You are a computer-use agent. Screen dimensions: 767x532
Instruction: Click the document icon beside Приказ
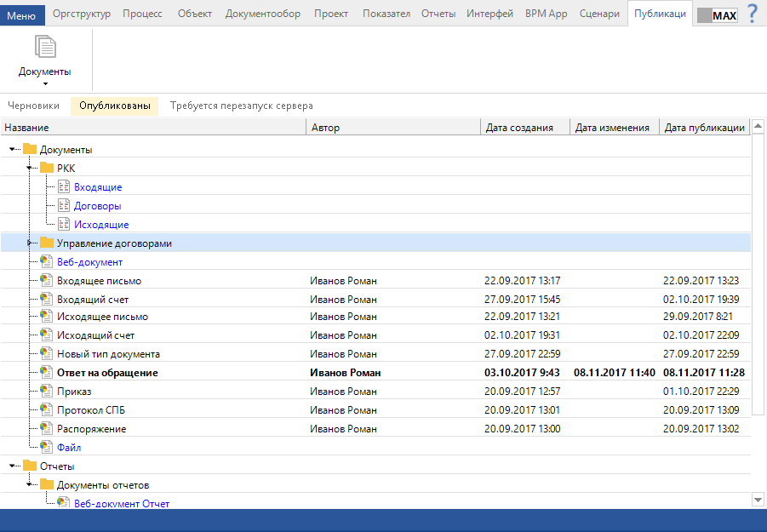pos(47,392)
